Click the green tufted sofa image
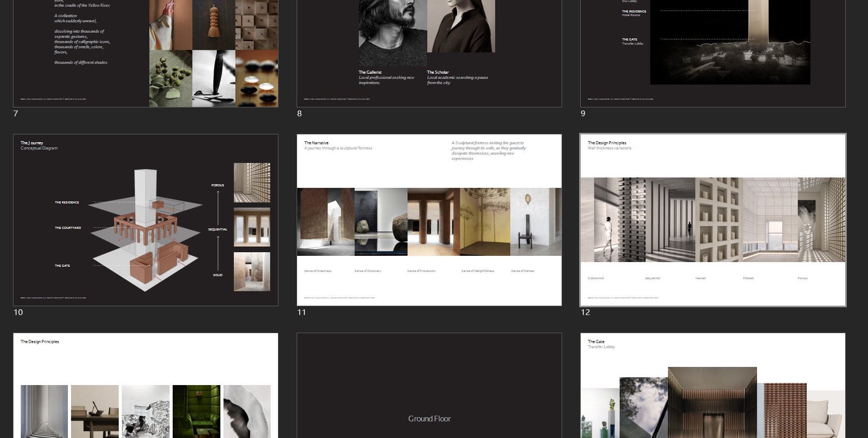The width and height of the screenshot is (868, 438). click(x=197, y=411)
